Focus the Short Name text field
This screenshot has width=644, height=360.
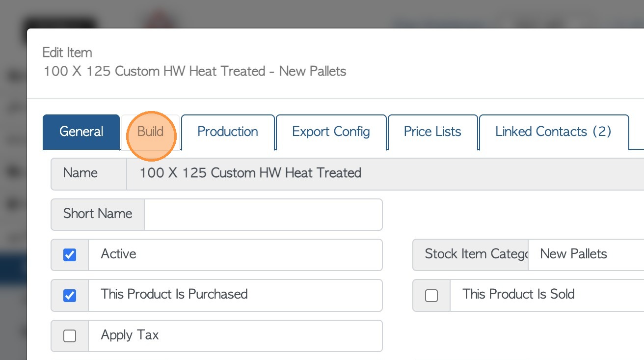[263, 214]
